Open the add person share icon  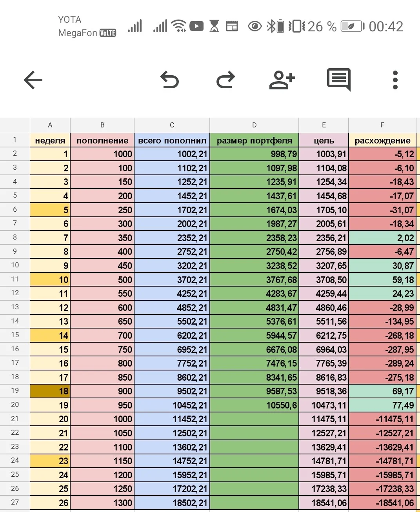click(282, 80)
